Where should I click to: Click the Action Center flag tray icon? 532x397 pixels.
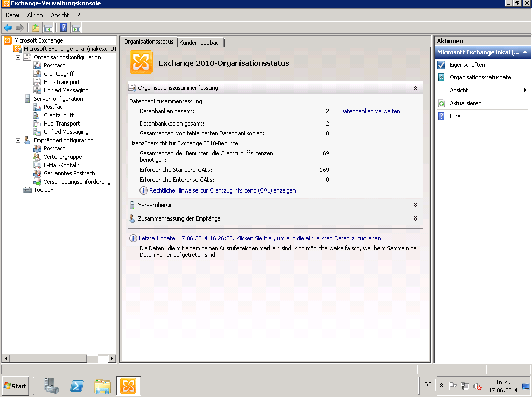(452, 386)
